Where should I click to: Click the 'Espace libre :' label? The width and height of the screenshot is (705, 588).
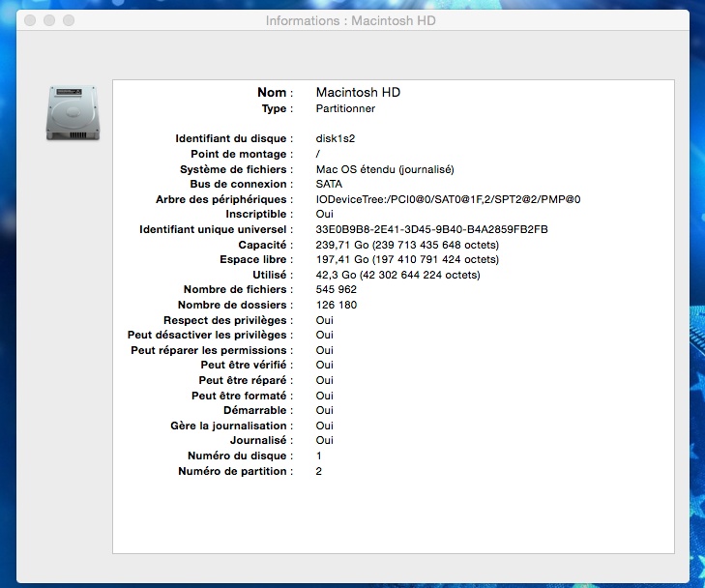coord(256,259)
